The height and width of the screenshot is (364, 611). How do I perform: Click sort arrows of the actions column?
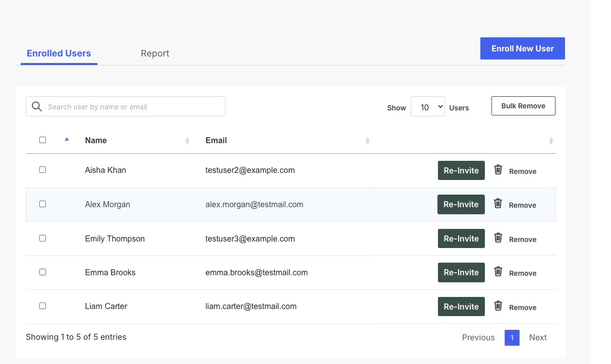(551, 141)
